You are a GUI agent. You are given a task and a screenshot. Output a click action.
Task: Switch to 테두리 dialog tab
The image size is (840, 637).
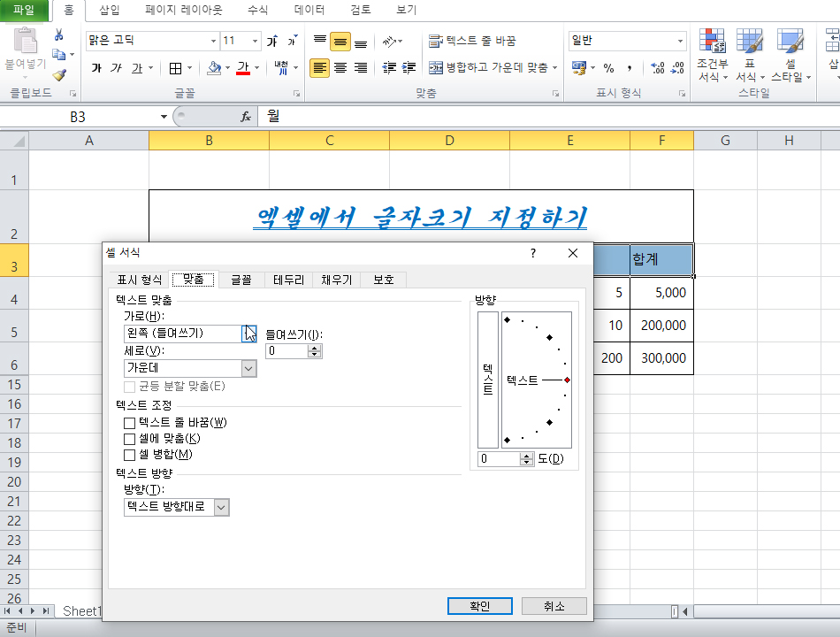[289, 280]
